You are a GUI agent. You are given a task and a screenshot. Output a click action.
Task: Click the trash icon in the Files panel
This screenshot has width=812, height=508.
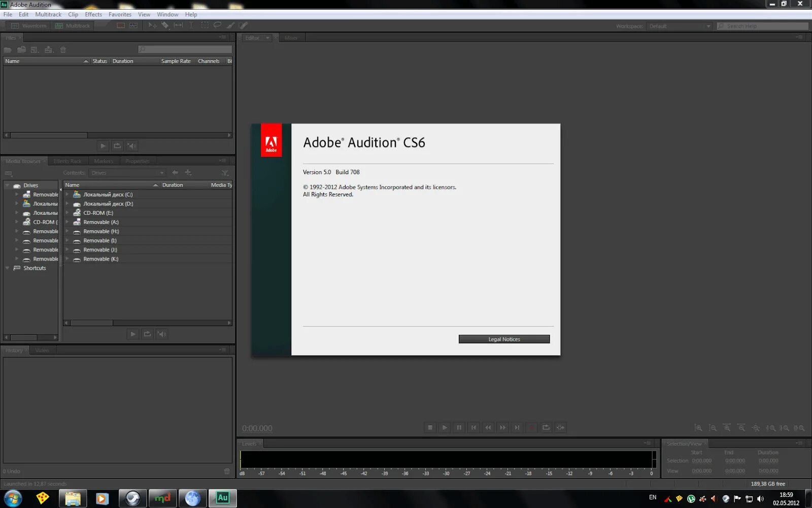(62, 49)
